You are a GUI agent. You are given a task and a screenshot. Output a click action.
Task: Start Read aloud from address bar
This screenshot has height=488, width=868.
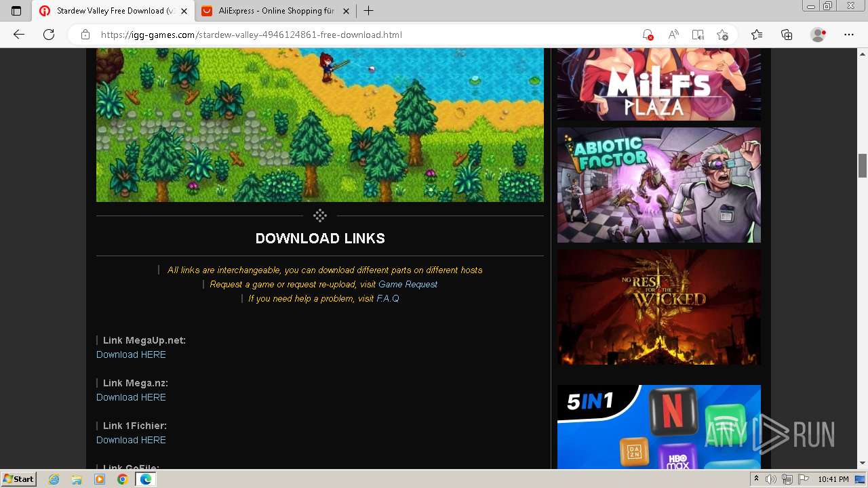(x=673, y=35)
